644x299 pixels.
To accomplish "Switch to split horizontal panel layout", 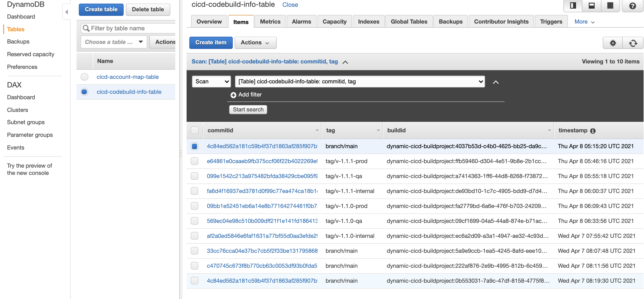I will (x=591, y=6).
